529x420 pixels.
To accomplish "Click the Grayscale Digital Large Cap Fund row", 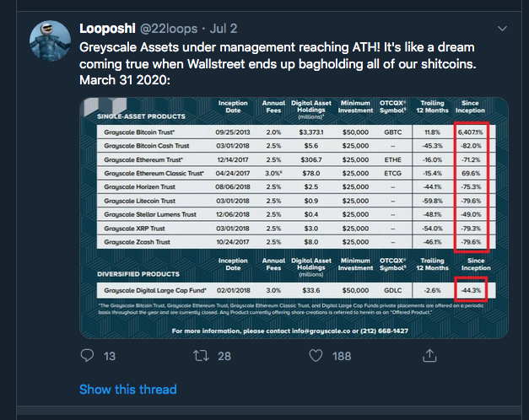I will pos(296,290).
